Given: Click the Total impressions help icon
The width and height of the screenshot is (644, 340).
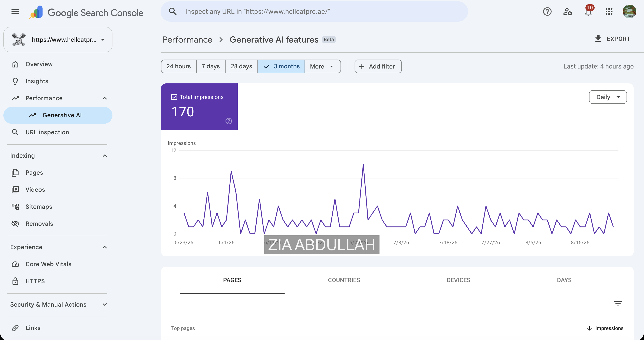Looking at the screenshot, I should click(x=229, y=121).
